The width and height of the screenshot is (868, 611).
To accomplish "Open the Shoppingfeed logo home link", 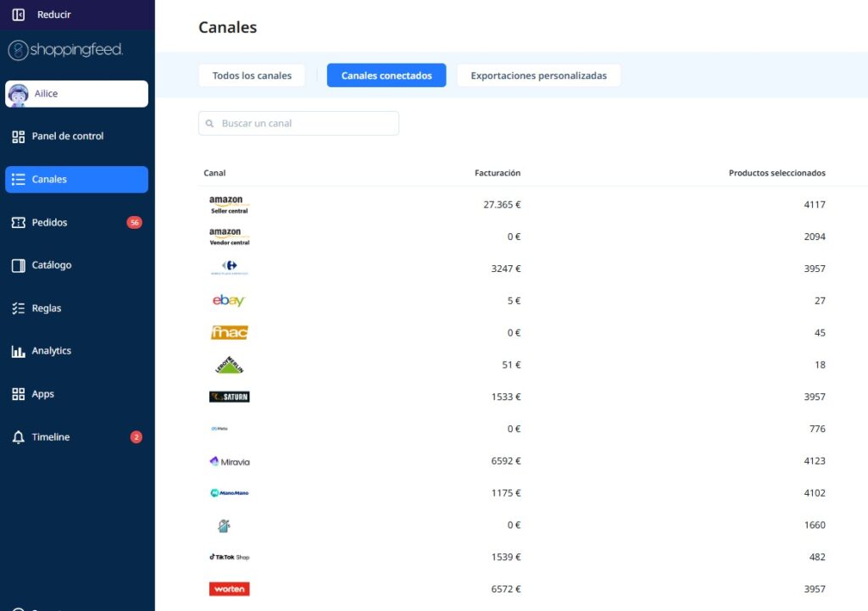I will [x=65, y=50].
